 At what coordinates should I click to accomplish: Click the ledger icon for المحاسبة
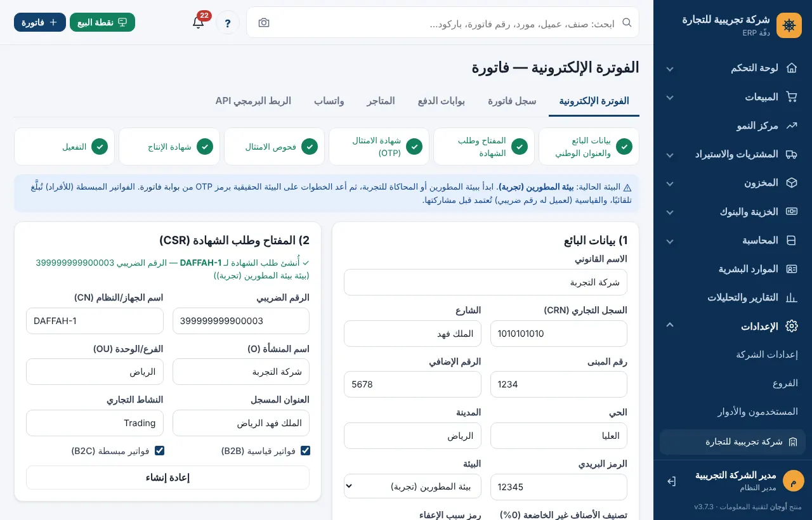791,240
